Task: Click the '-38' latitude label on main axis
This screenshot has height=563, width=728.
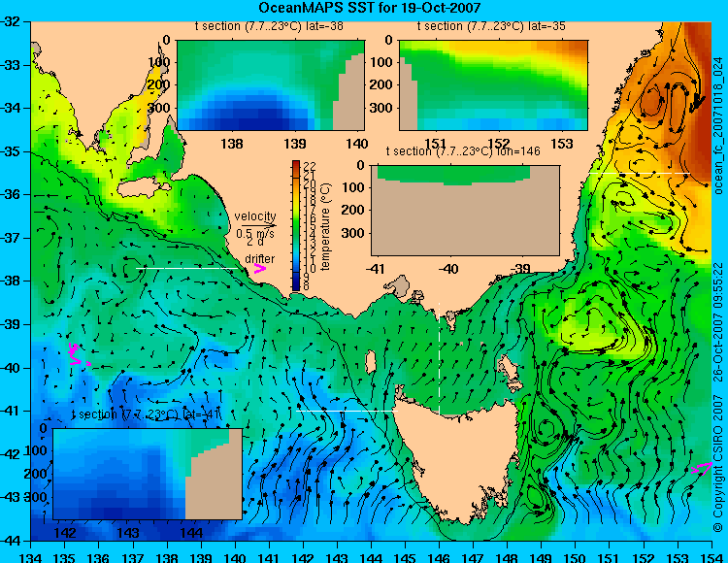Action: coord(11,281)
